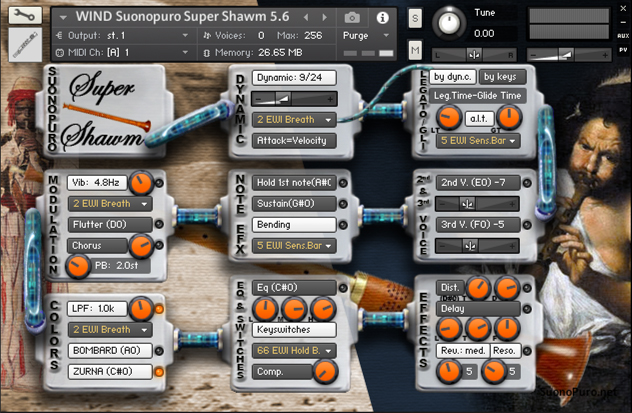Turn the Distortion T knob
Image resolution: width=632 pixels, height=413 pixels.
[x=478, y=288]
